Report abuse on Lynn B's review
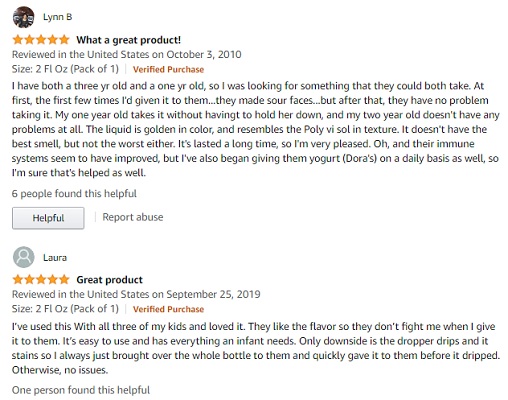The image size is (508, 400). click(133, 217)
